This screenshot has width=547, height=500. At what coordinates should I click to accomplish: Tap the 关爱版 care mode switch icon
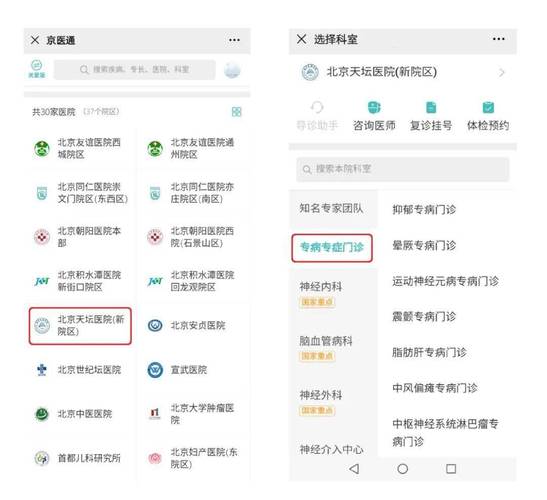(37, 69)
